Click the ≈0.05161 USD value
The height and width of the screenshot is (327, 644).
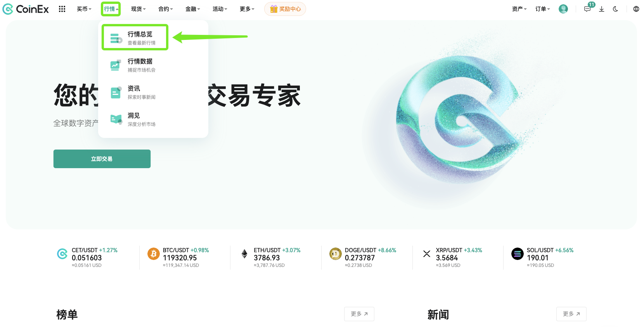87,265
